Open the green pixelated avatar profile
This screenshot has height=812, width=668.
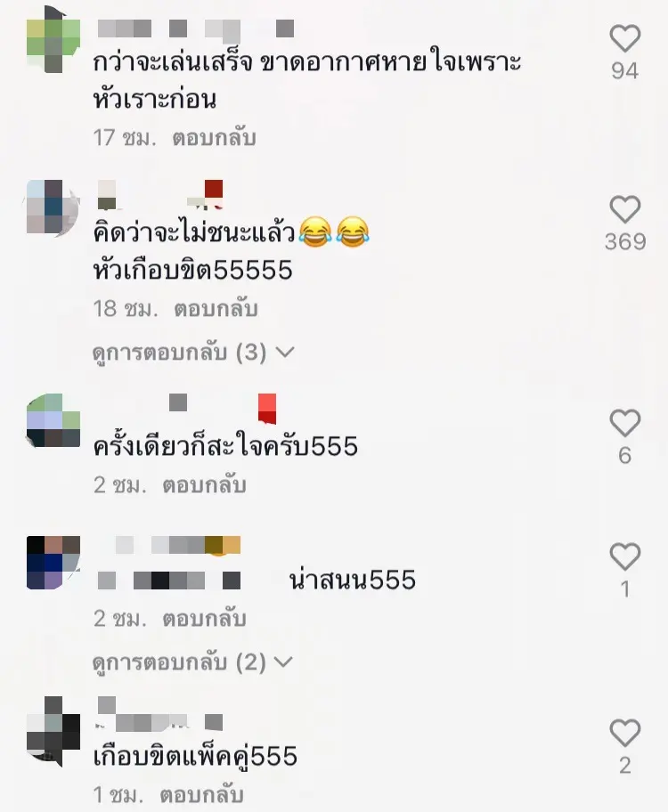click(53, 40)
